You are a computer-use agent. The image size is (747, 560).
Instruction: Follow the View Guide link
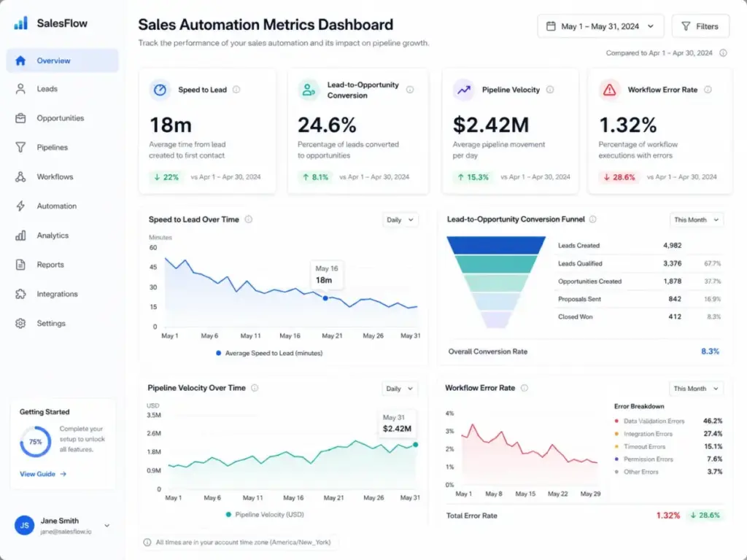coord(43,474)
